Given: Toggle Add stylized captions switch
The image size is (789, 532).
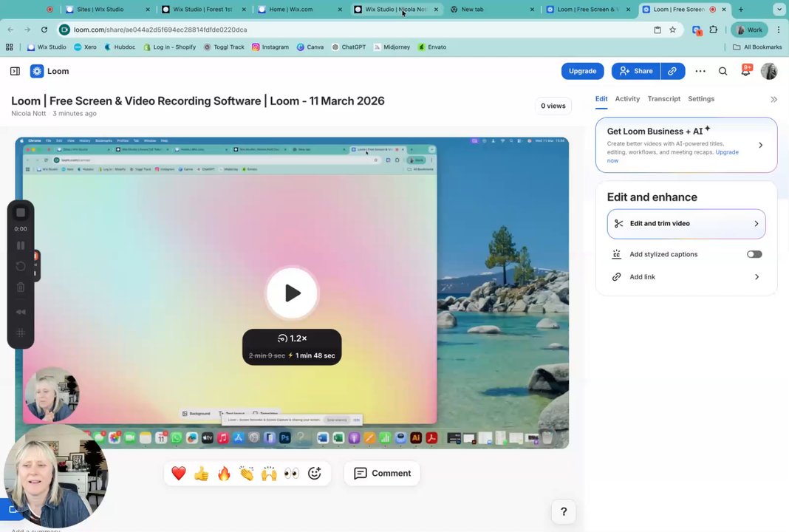Looking at the screenshot, I should pos(754,254).
